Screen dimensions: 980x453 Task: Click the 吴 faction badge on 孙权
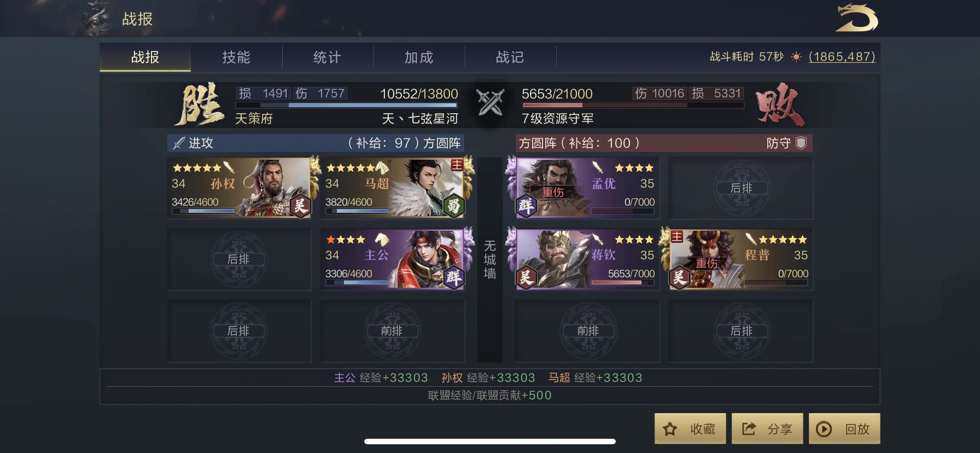[300, 206]
